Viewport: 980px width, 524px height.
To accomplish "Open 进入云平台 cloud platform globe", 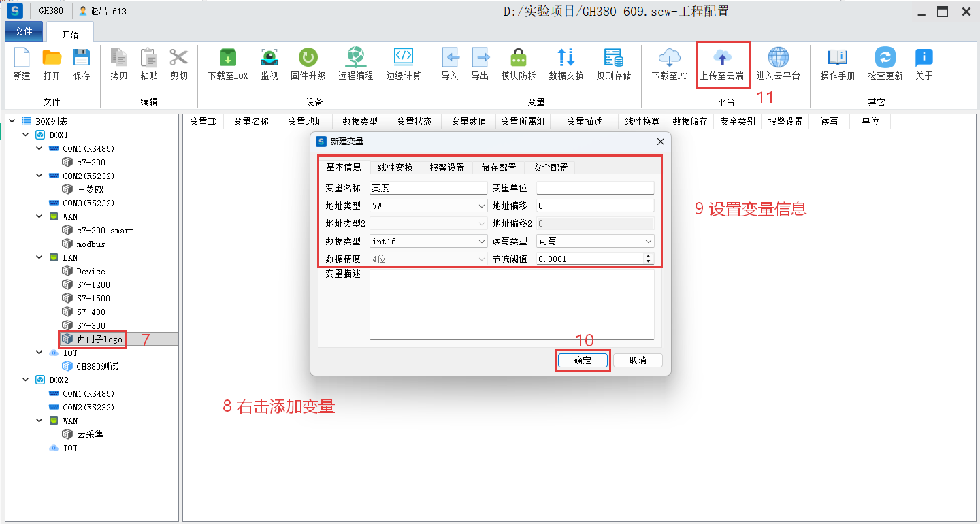I will pyautogui.click(x=779, y=57).
